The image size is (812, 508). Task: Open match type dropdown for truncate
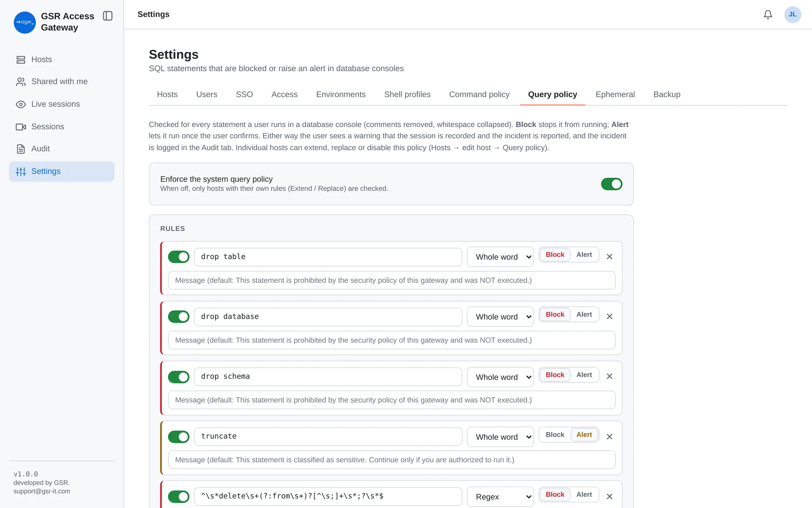pos(500,437)
